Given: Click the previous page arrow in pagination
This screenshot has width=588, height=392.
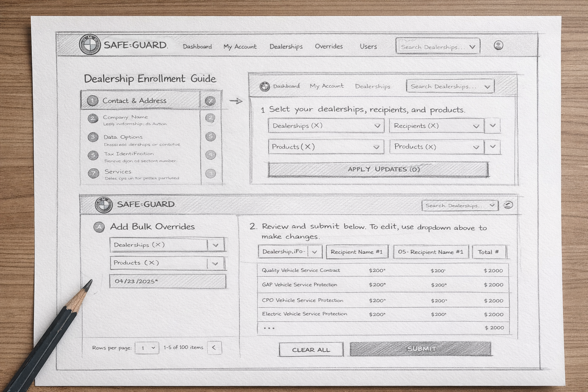Looking at the screenshot, I should pos(214,348).
